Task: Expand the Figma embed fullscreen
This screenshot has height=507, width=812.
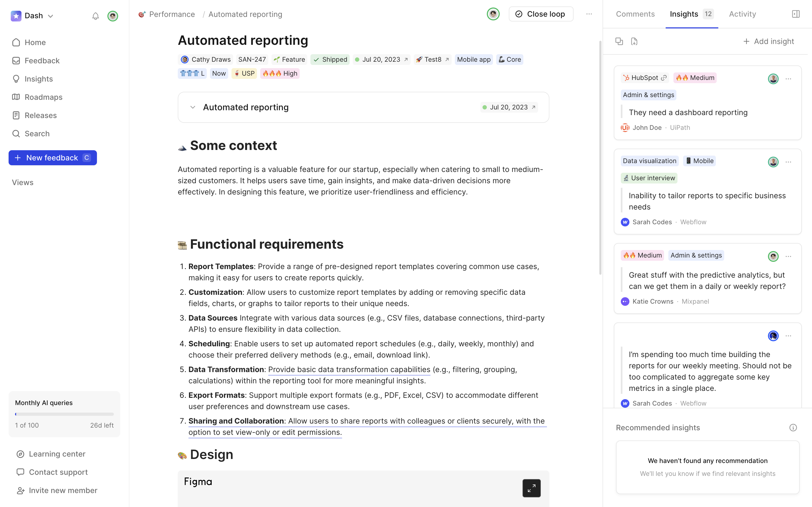Action: (x=531, y=488)
